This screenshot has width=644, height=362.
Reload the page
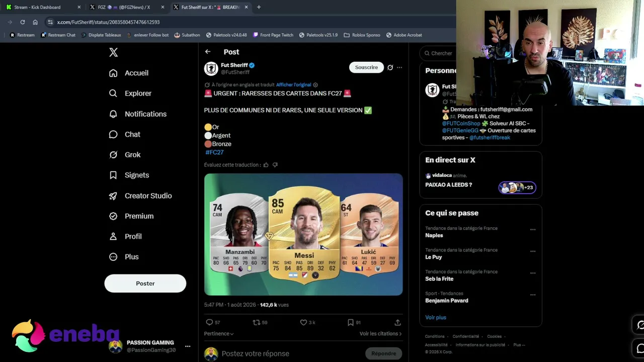[23, 22]
